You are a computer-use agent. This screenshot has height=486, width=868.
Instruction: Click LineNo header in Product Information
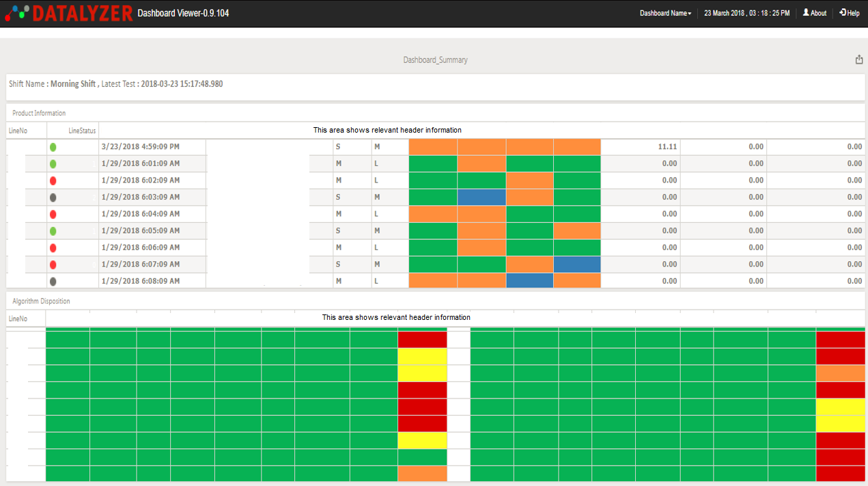(18, 131)
